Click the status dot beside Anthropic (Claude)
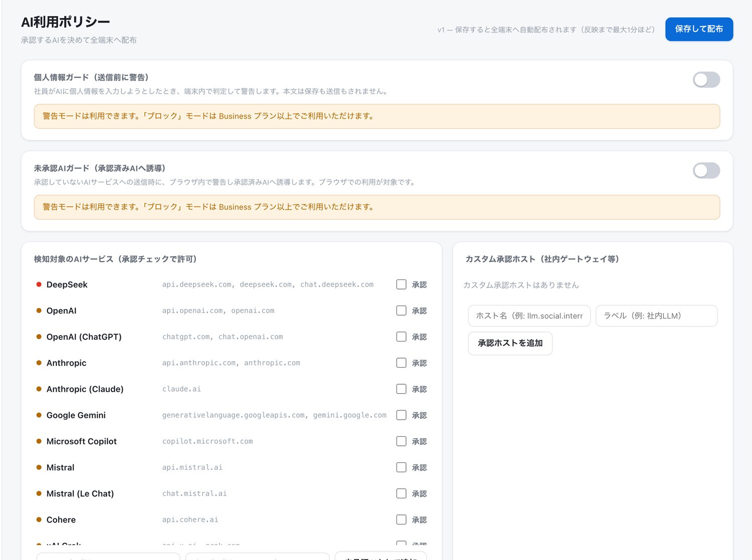 (39, 389)
